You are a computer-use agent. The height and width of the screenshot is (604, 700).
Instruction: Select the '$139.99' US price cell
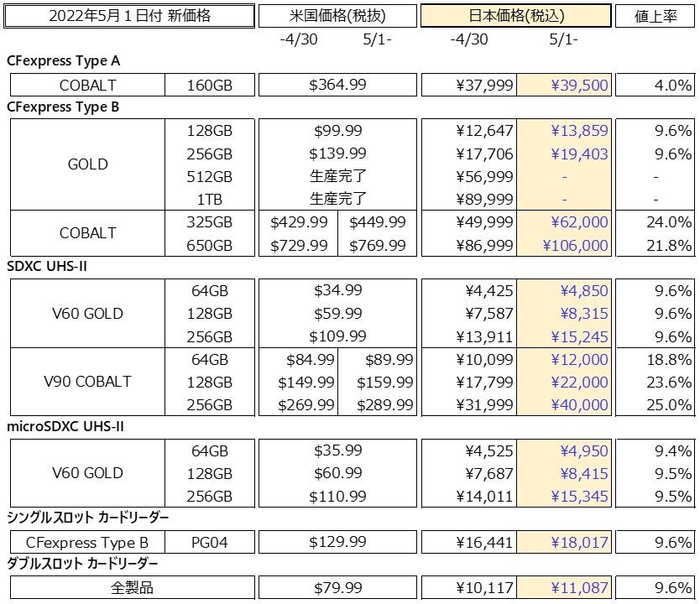click(x=338, y=154)
